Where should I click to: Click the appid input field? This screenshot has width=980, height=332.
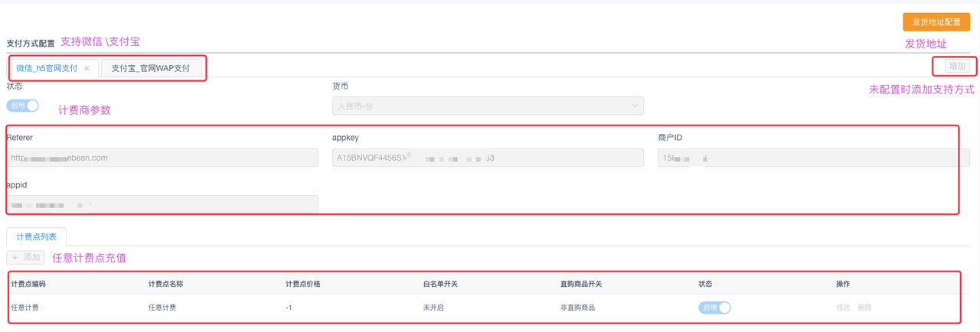point(162,205)
